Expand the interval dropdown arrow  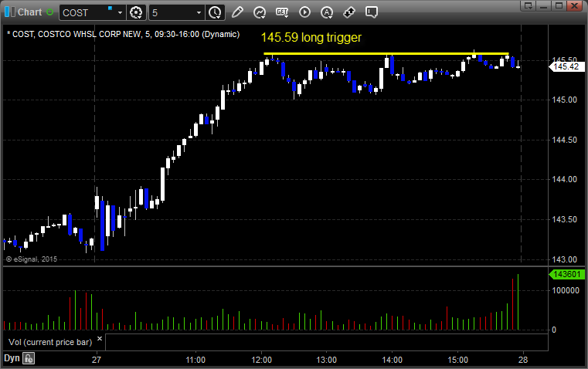(x=199, y=12)
